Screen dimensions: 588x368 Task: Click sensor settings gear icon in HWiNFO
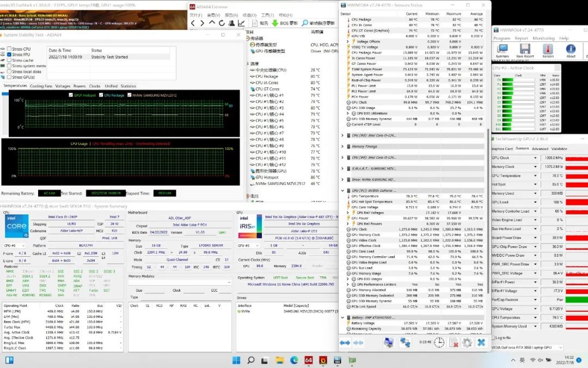pyautogui.click(x=467, y=342)
